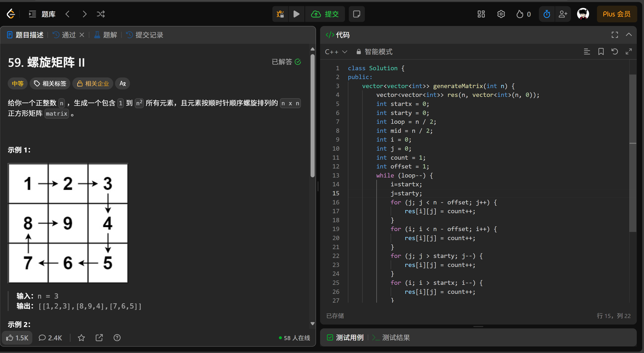The image size is (644, 353).
Task: Switch to 通过 tab
Action: pyautogui.click(x=64, y=35)
